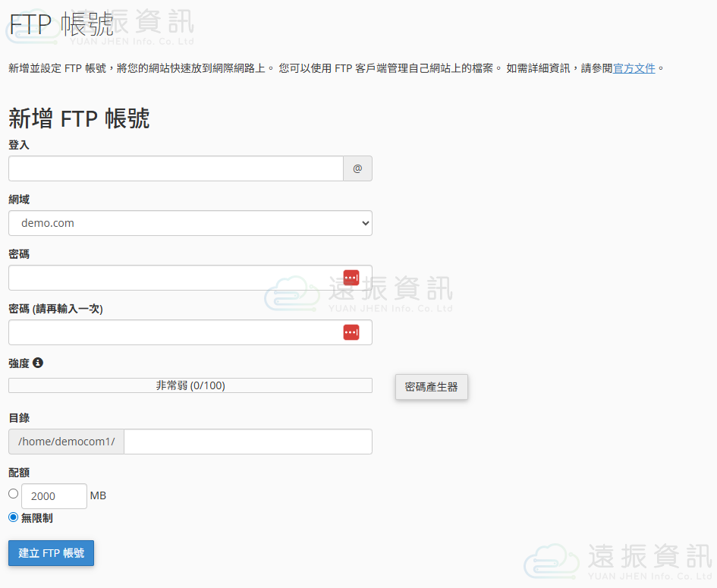Screen dimensions: 717x588
Task: Click the password strength meter bar
Action: [x=190, y=385]
